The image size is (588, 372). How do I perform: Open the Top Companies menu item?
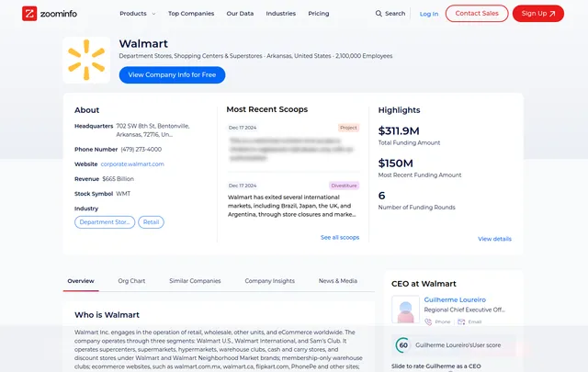tap(191, 14)
